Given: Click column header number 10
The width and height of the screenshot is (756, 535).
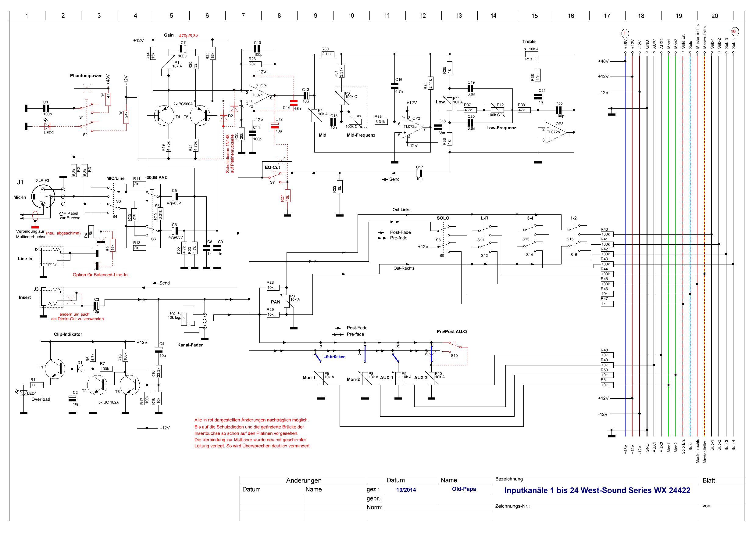Looking at the screenshot, I should 351,16.
